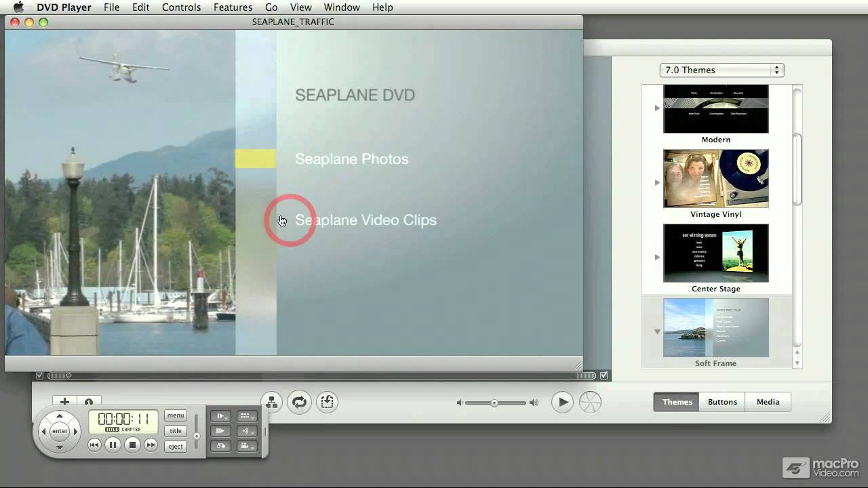The width and height of the screenshot is (868, 488).
Task: Open the audio stream drawer button
Action: coord(246,431)
